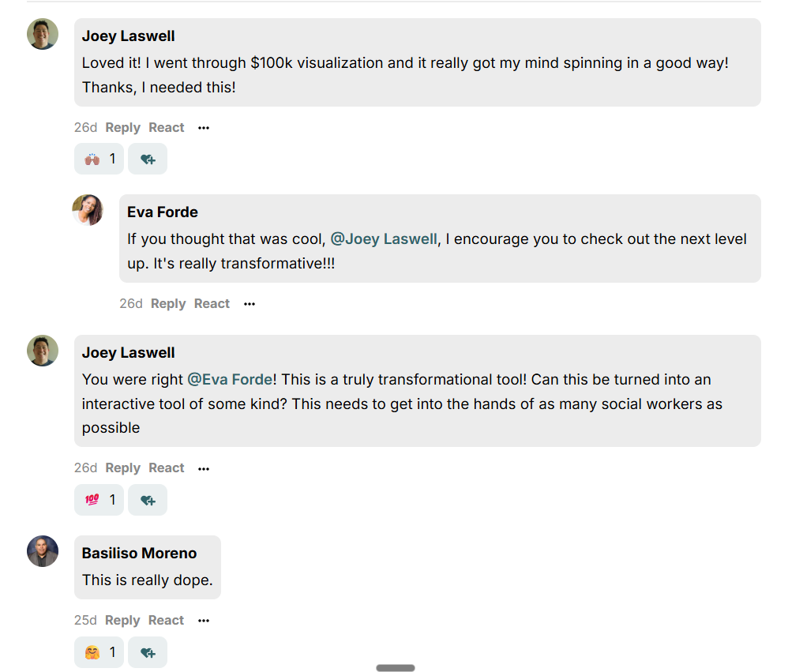Open more options menu on Eva Forde's reply
Screen dimensions: 788x672
click(250, 304)
